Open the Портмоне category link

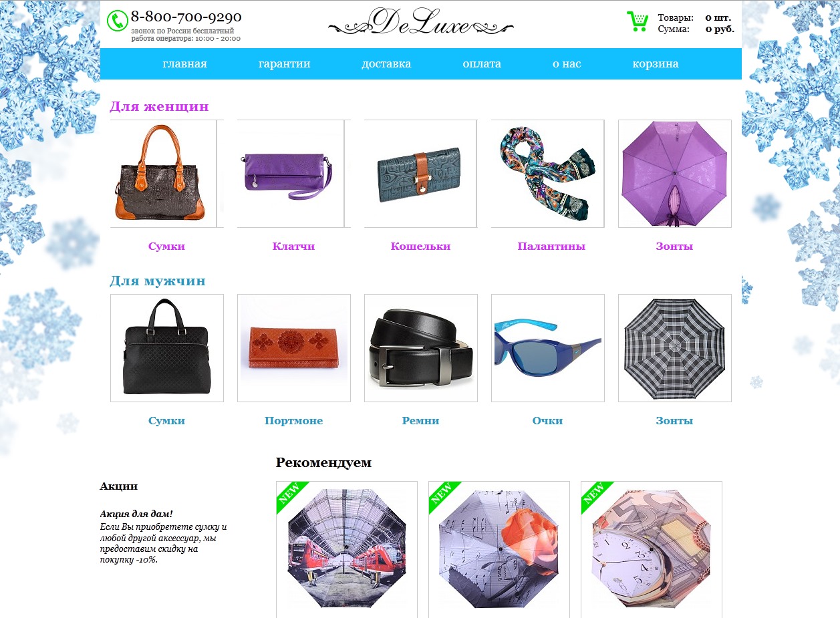(x=293, y=421)
